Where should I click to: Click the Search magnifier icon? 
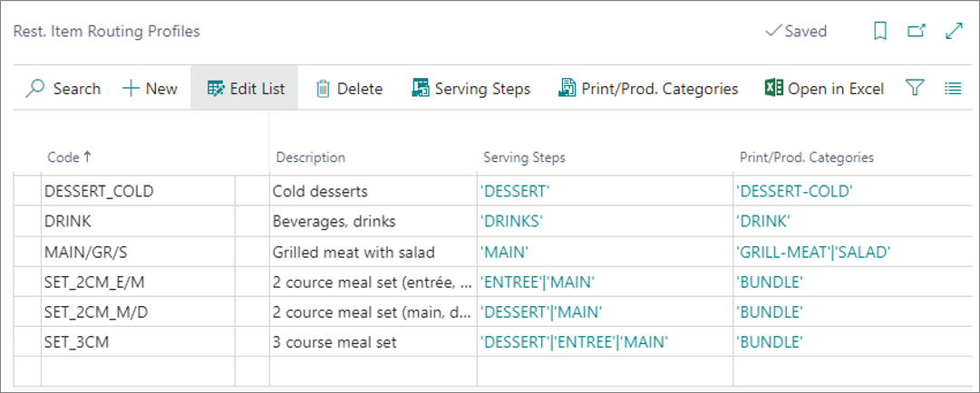(35, 89)
